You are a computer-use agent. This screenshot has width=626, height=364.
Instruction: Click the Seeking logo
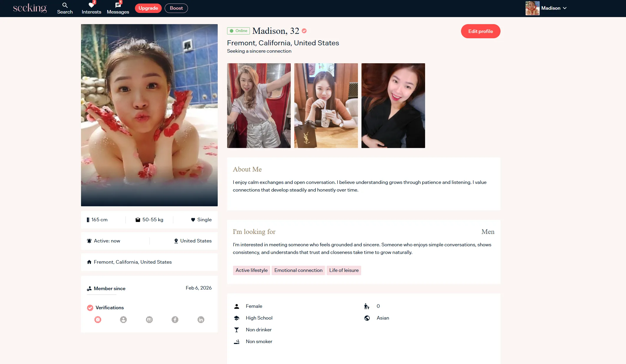point(30,8)
